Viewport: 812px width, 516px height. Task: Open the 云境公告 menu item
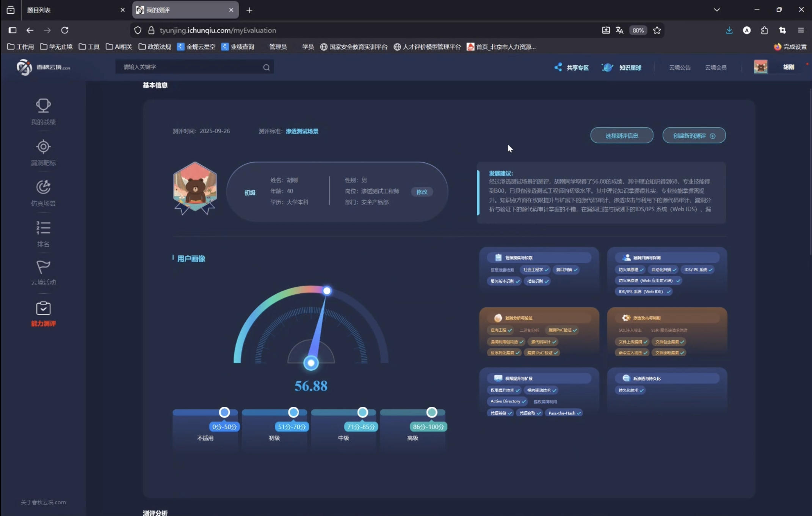(x=680, y=68)
